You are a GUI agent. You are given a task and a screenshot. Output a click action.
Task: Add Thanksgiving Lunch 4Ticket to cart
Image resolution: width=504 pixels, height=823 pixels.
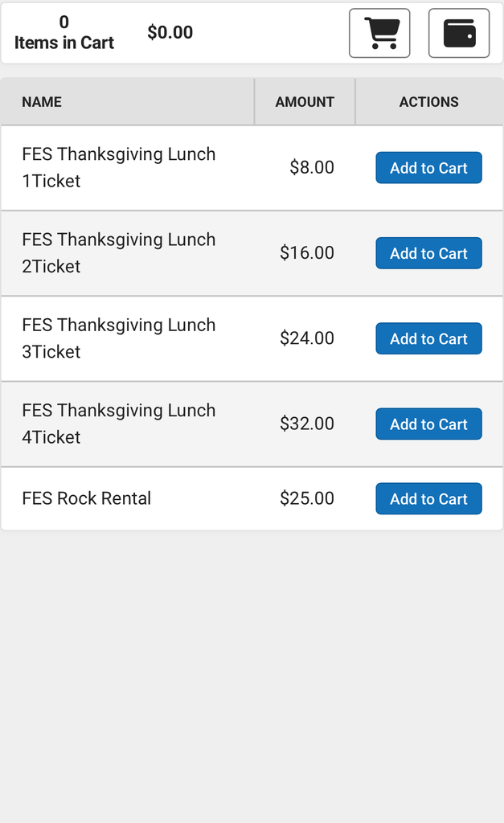428,424
